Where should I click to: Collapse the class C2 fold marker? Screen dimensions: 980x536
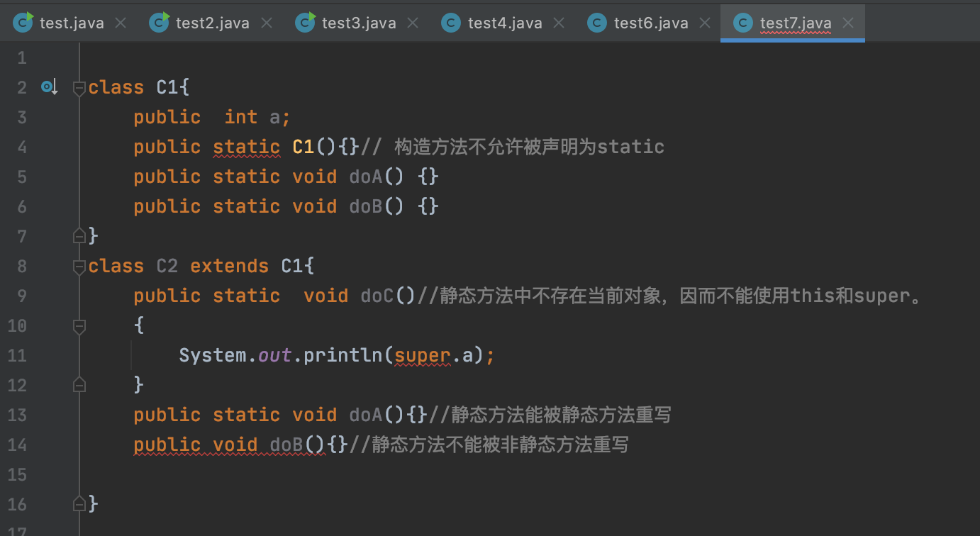(x=79, y=267)
